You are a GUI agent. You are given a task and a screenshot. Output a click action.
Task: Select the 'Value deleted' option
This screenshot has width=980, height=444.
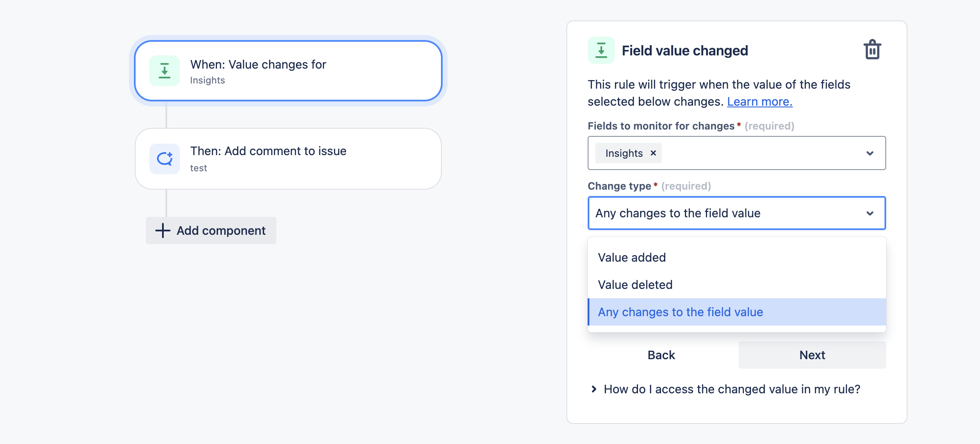coord(635,285)
